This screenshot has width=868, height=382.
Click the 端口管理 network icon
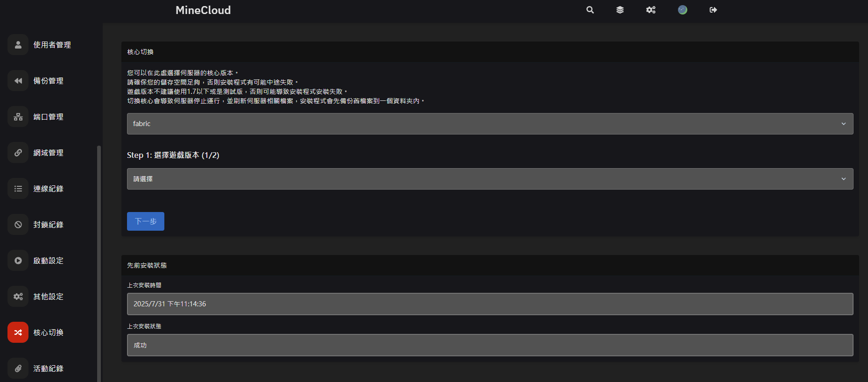tap(18, 117)
